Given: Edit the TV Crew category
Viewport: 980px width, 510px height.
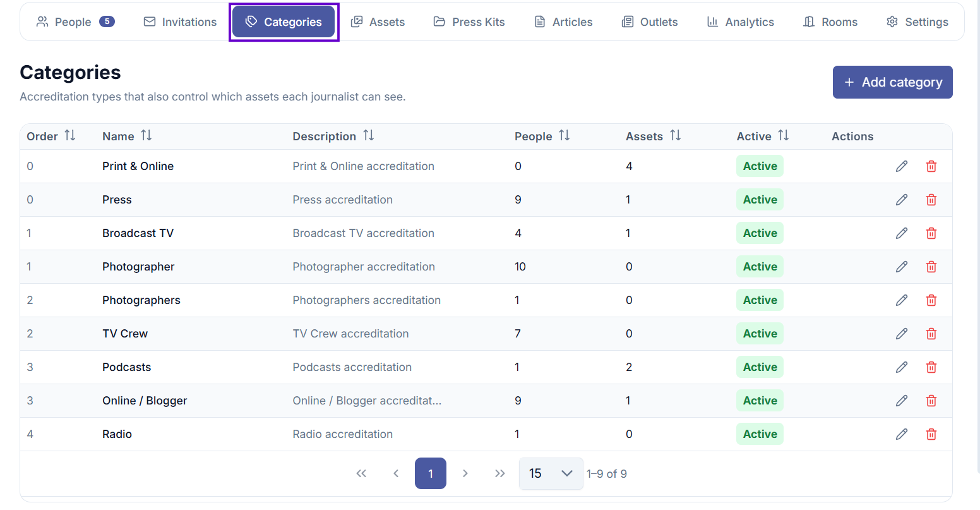Looking at the screenshot, I should (x=902, y=334).
